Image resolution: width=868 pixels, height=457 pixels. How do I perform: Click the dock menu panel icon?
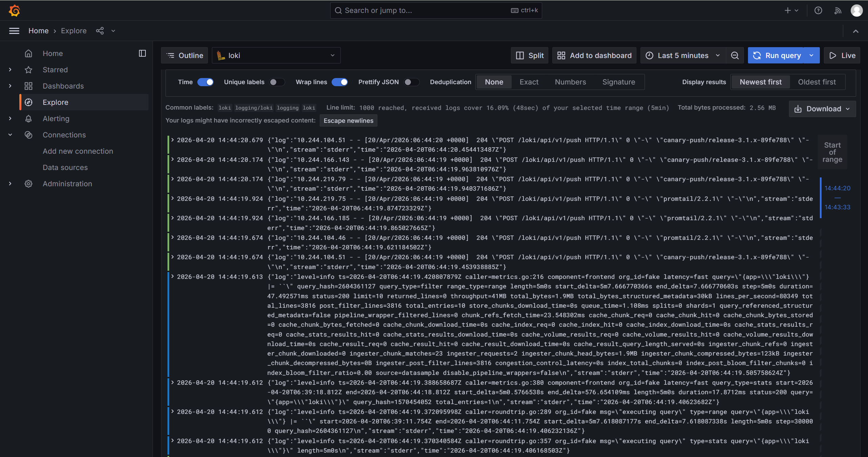click(142, 53)
